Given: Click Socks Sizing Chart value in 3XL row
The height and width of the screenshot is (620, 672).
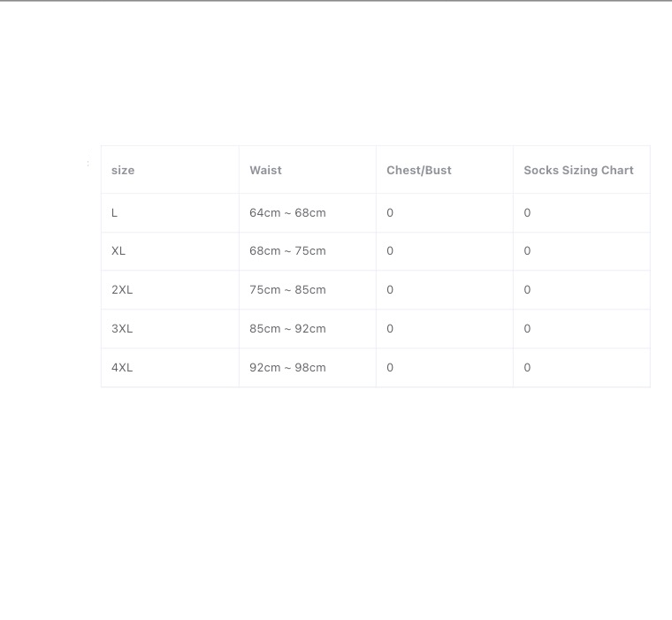Looking at the screenshot, I should click(527, 329).
